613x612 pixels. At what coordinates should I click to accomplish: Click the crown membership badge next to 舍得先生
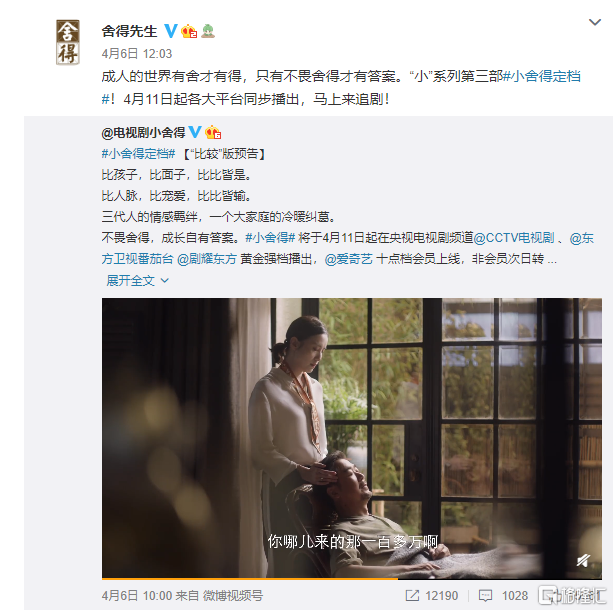[189, 31]
